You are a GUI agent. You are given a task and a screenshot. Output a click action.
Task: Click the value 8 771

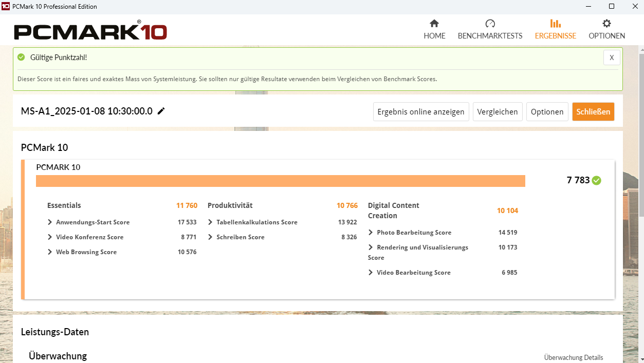point(189,237)
